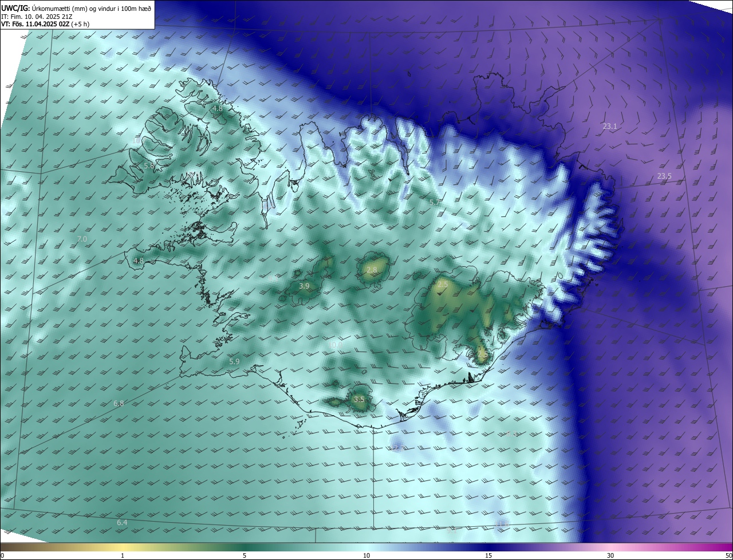Click the colorbar tick label 1

pyautogui.click(x=123, y=555)
